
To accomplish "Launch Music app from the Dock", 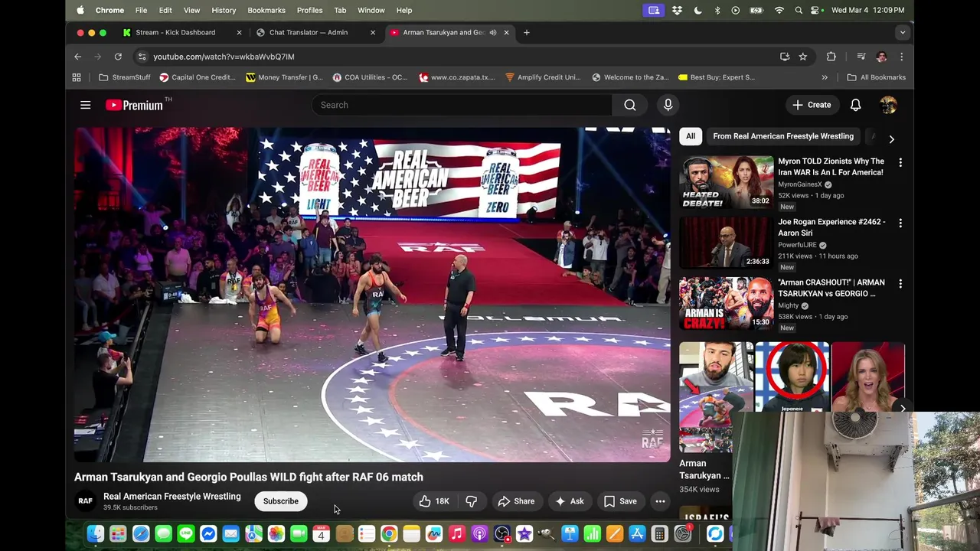I will pos(457,534).
